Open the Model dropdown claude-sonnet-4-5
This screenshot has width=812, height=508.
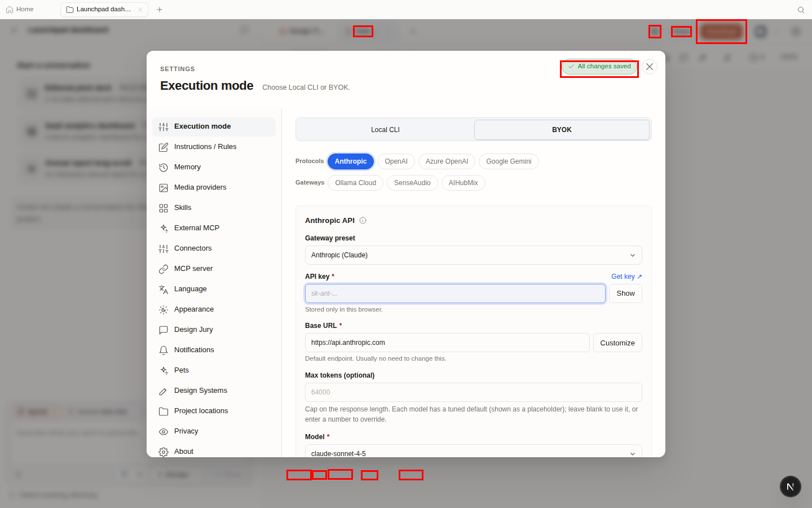[473, 452]
